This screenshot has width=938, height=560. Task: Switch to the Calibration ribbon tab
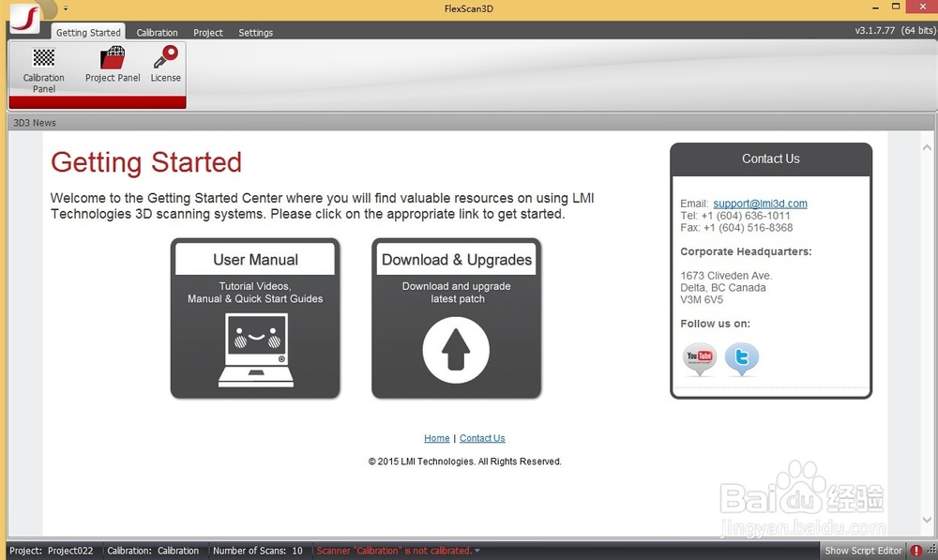tap(157, 32)
